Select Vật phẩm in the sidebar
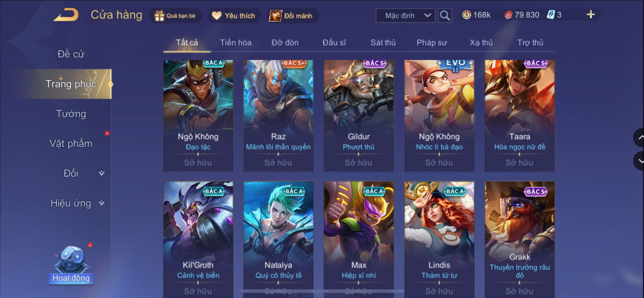Screen dimensions: 644x298 (x=71, y=144)
